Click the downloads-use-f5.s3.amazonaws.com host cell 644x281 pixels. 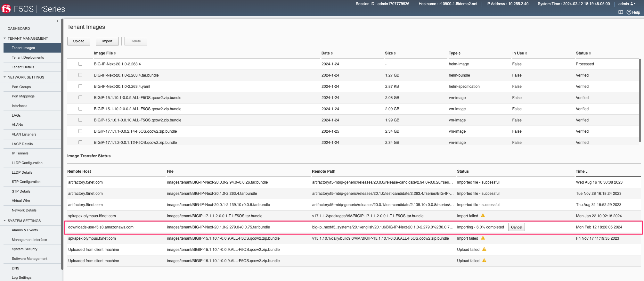101,227
